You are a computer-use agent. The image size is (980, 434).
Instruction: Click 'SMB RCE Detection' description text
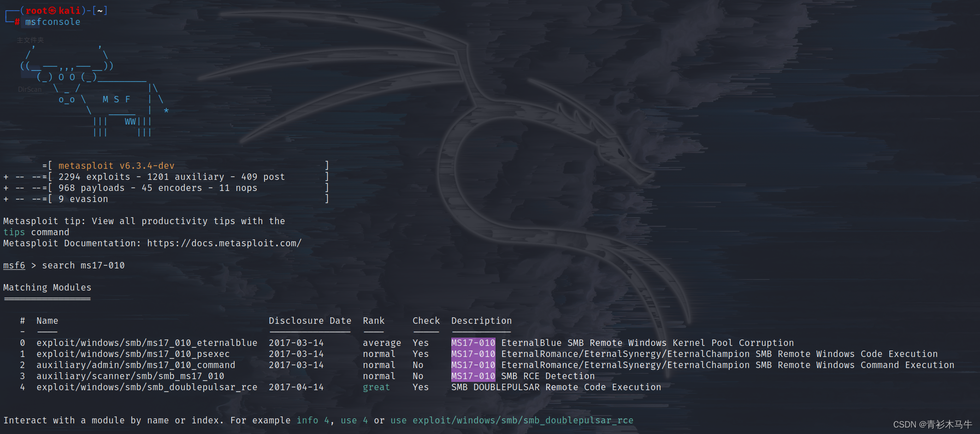click(x=548, y=376)
